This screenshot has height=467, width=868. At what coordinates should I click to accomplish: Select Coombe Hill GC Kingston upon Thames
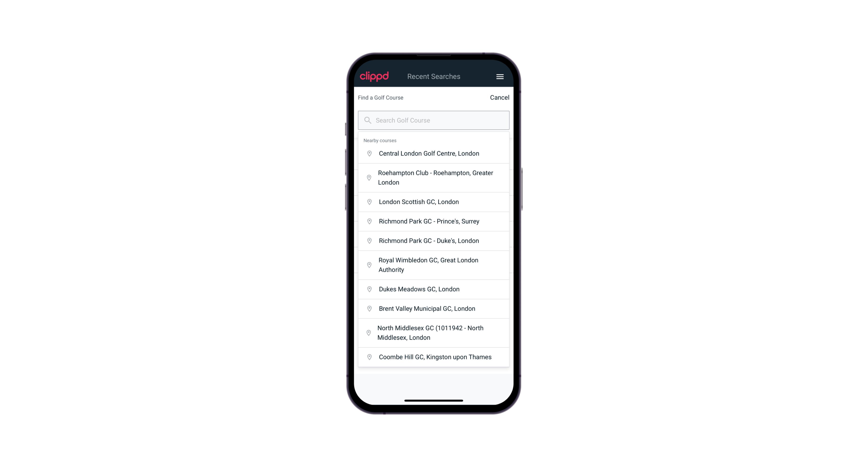434,357
